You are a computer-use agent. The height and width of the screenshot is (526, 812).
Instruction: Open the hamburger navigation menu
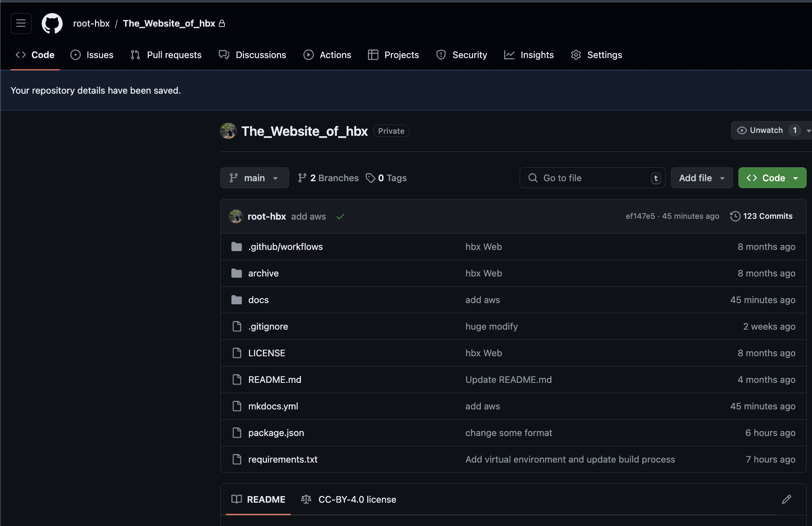pyautogui.click(x=21, y=23)
